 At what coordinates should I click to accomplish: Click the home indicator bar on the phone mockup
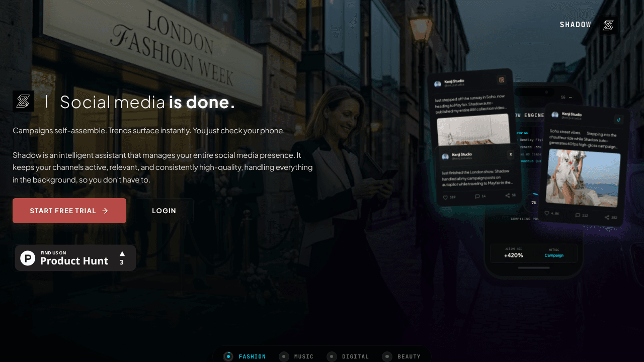(534, 267)
